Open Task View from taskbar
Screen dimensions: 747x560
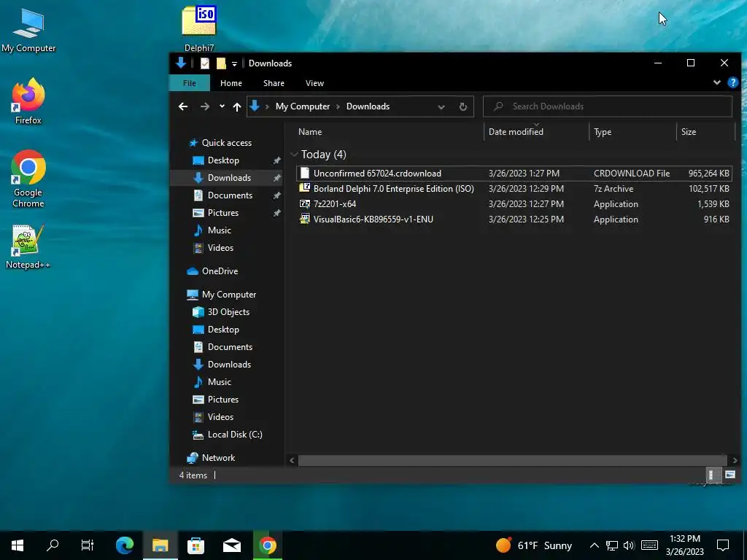click(88, 545)
